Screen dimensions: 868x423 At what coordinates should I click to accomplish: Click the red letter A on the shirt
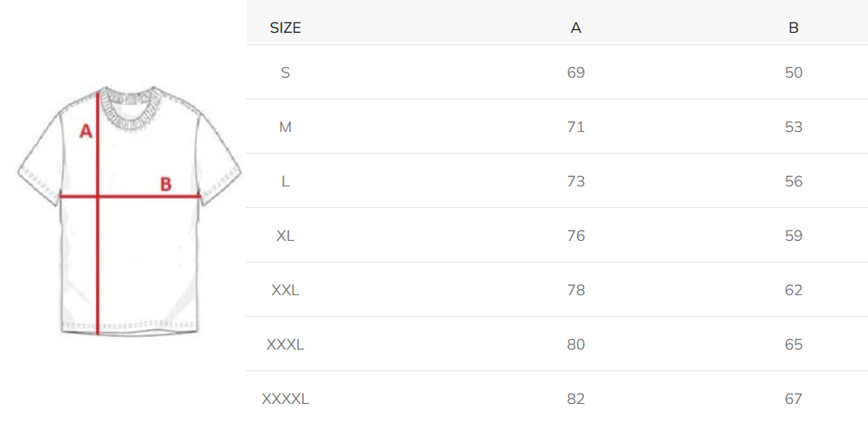point(86,131)
